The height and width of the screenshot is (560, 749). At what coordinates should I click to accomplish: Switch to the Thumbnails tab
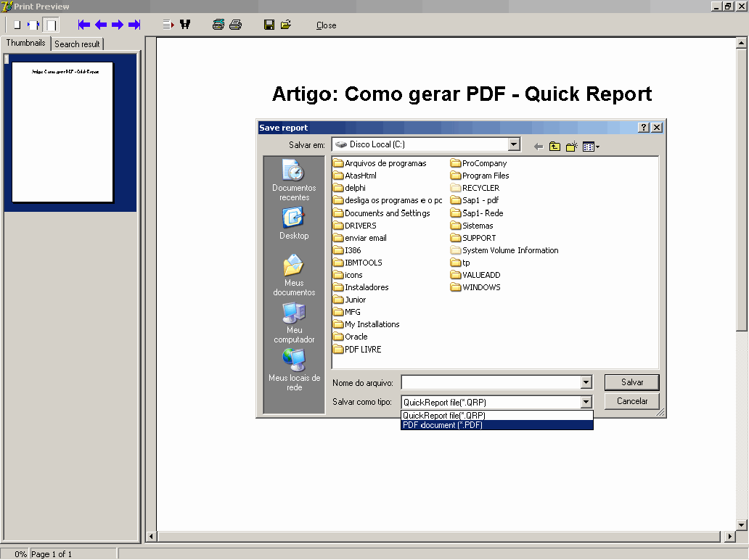[x=26, y=43]
